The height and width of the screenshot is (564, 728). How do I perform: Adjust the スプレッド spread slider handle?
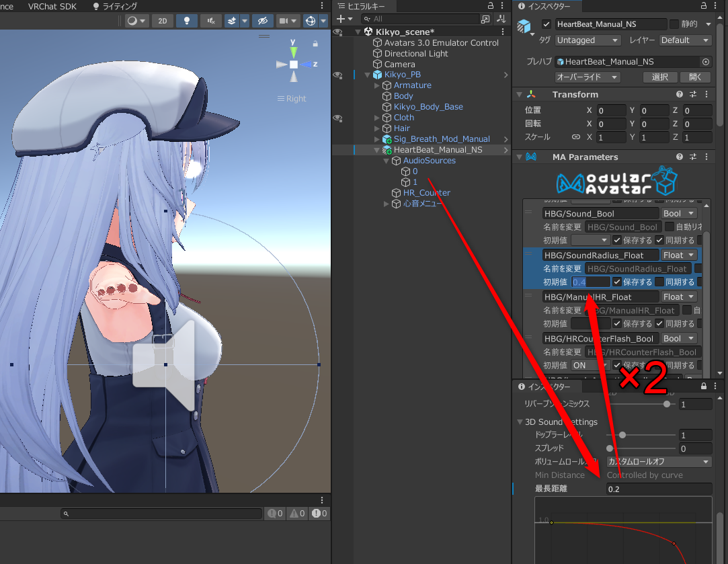coord(610,448)
